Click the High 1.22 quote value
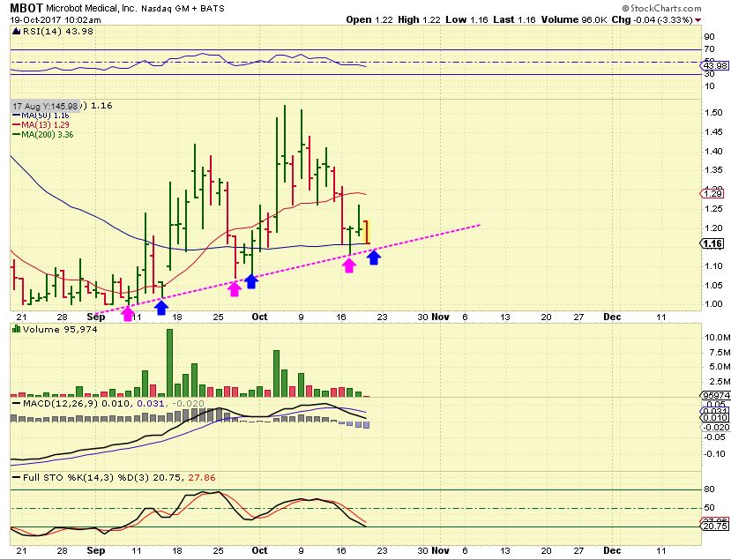 (419, 19)
